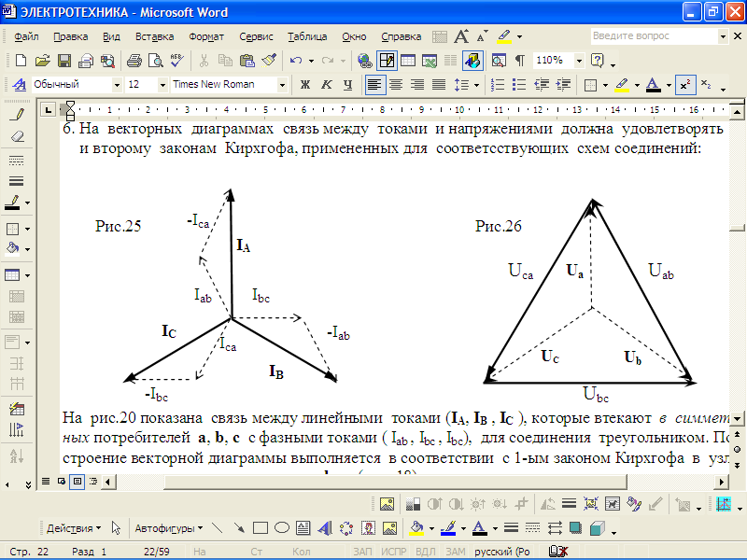747x560 pixels.
Task: Open the style dropdown showing Обычный
Action: pyautogui.click(x=117, y=85)
